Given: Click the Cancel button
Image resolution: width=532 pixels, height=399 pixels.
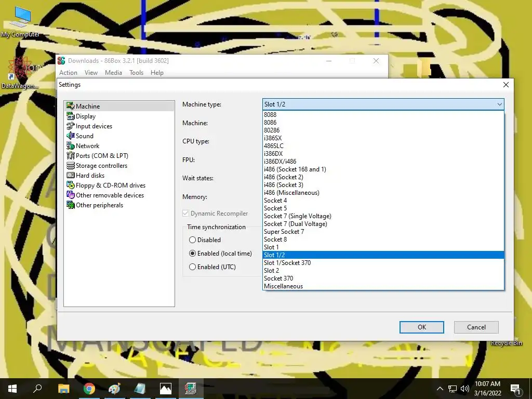Looking at the screenshot, I should point(476,327).
